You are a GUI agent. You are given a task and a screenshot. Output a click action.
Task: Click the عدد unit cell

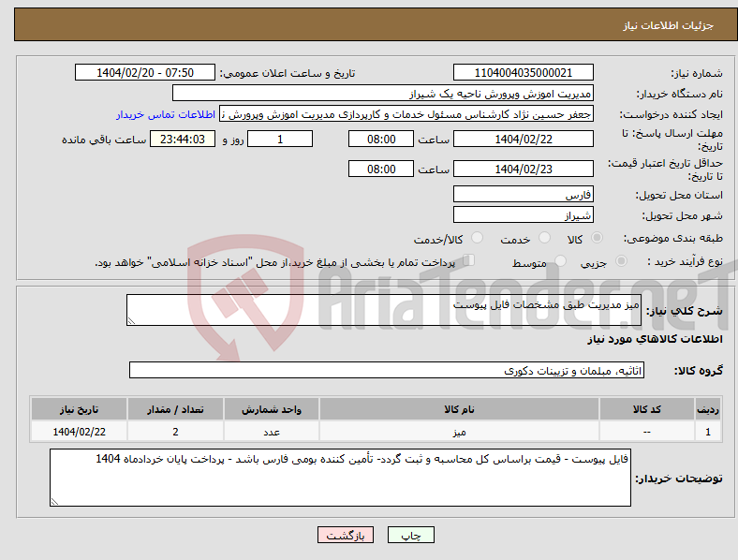point(272,431)
